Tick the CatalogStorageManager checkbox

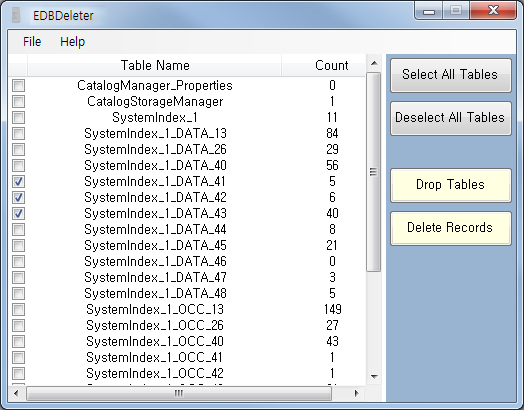(x=18, y=101)
